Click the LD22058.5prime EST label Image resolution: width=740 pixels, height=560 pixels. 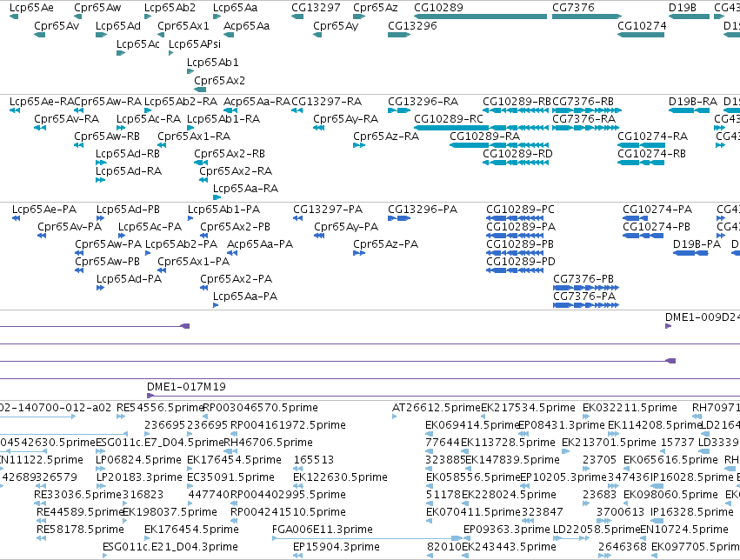coord(597,530)
